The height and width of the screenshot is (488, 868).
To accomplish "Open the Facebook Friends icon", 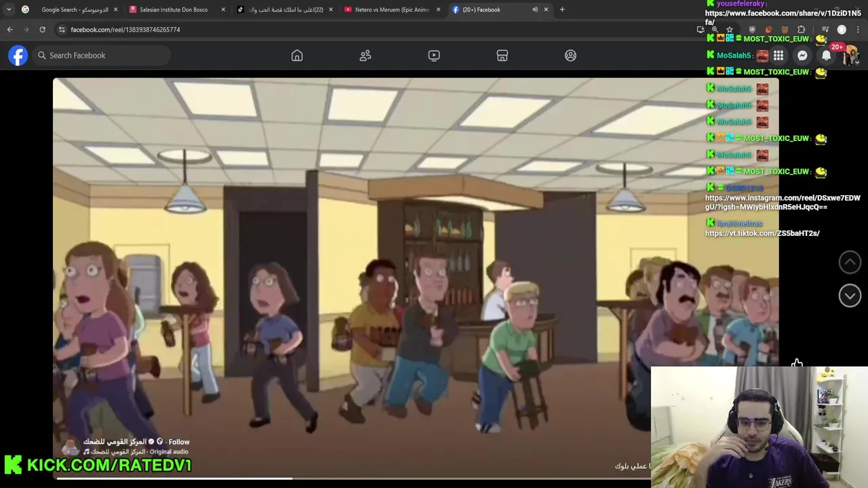I will point(366,56).
